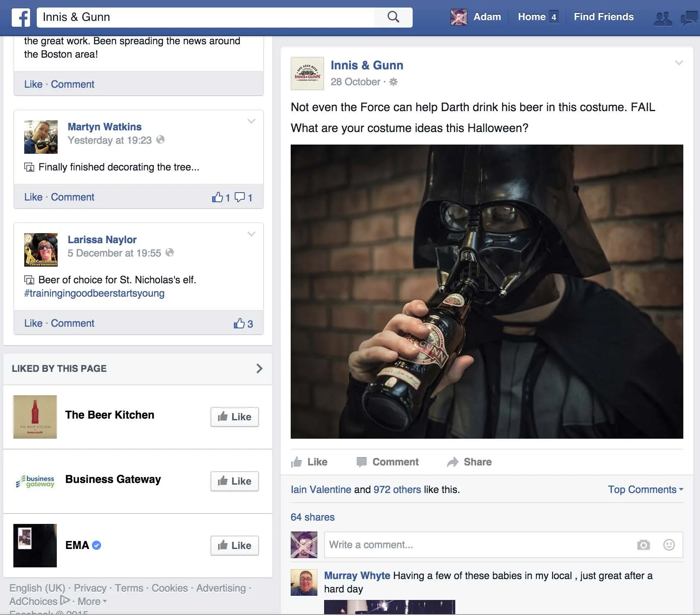Click Comment on Larissa Naylor's post
This screenshot has height=615, width=700.
click(x=73, y=323)
